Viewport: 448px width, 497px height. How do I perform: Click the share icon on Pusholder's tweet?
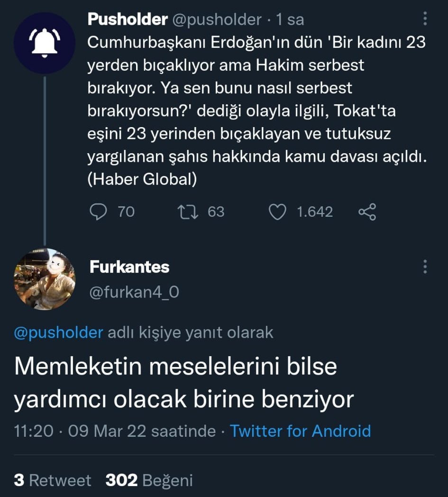(367, 212)
